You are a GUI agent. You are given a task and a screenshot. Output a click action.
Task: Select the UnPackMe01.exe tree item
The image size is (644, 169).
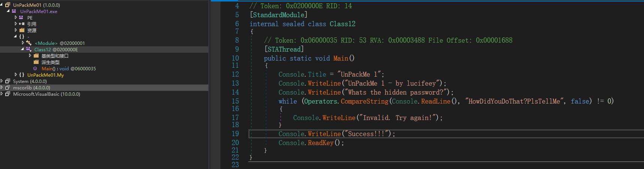[39, 11]
